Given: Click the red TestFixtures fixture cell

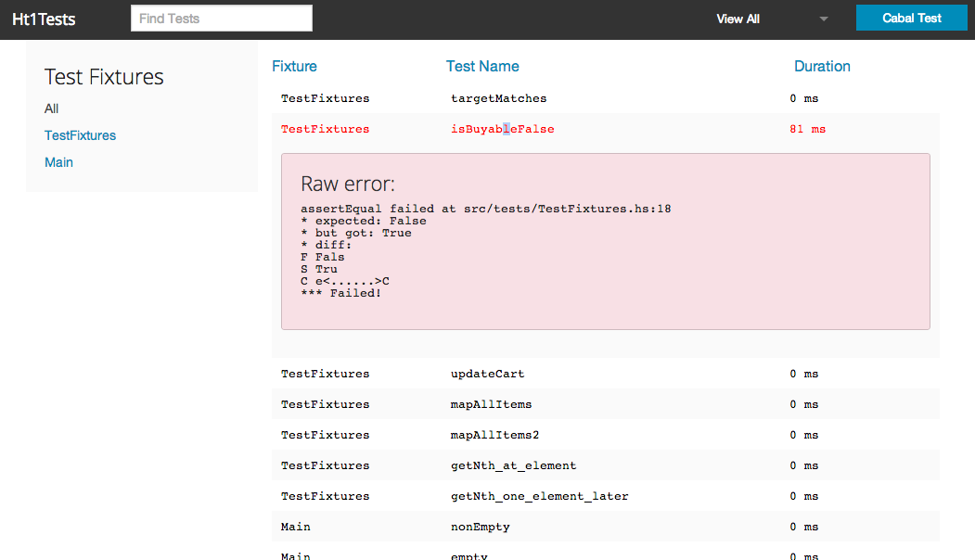Looking at the screenshot, I should tap(326, 129).
